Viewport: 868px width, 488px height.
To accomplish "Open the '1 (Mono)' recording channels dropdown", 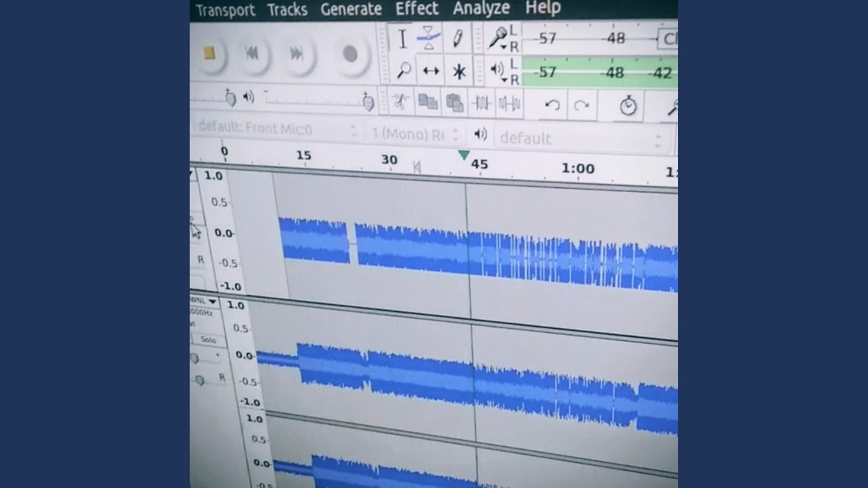I will pyautogui.click(x=416, y=134).
